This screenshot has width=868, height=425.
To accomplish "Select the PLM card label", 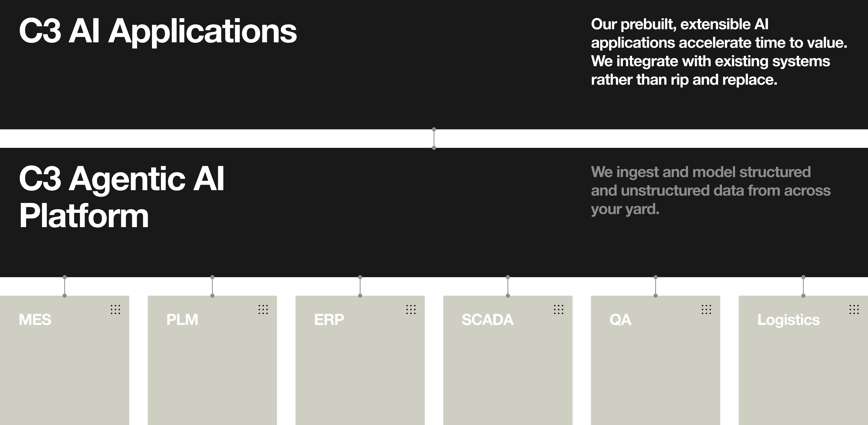I will [x=182, y=320].
